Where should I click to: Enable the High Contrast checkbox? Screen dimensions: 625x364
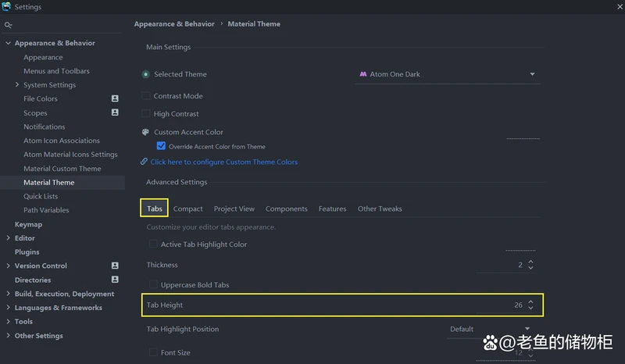point(146,113)
